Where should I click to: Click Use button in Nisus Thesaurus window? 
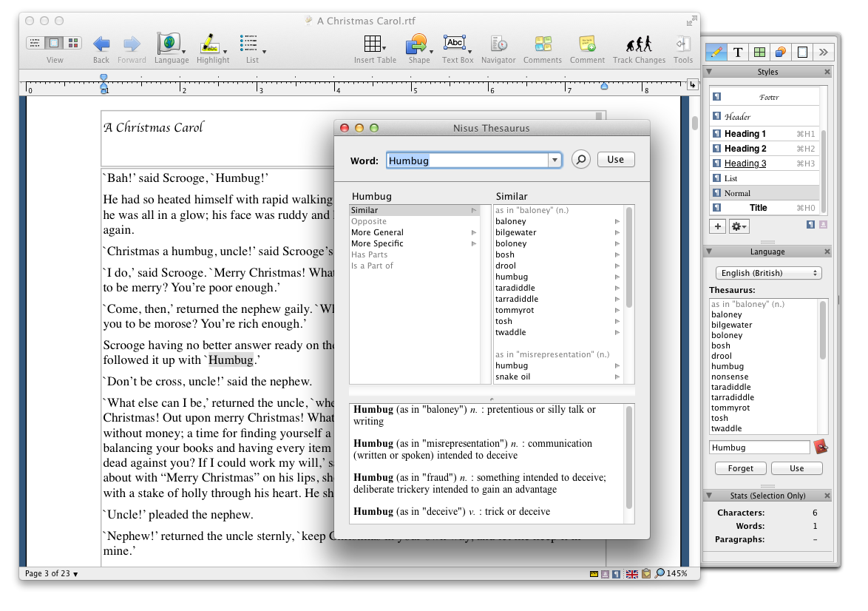tap(616, 160)
